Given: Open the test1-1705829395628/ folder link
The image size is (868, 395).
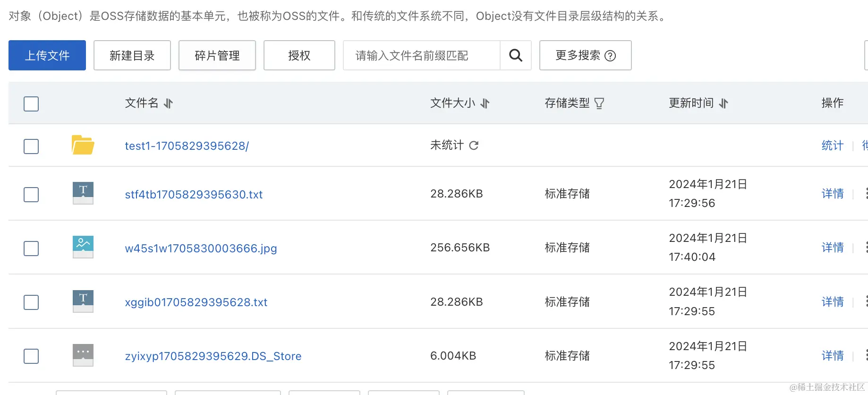Looking at the screenshot, I should coord(187,146).
